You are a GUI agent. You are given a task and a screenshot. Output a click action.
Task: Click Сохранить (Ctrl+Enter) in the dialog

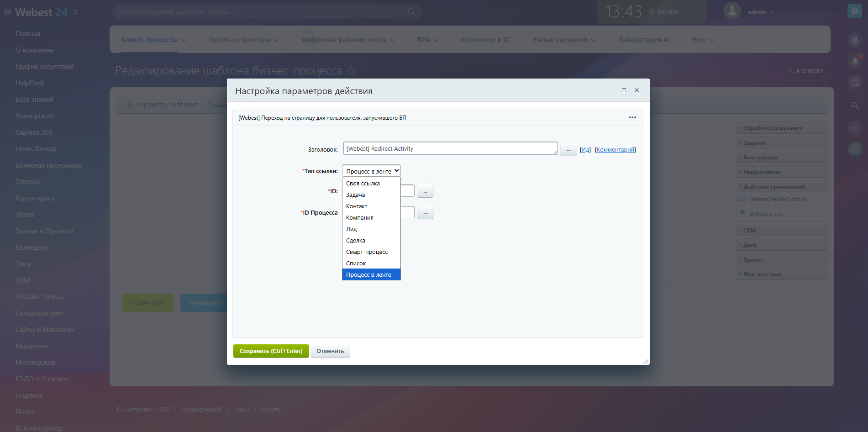[x=271, y=351]
